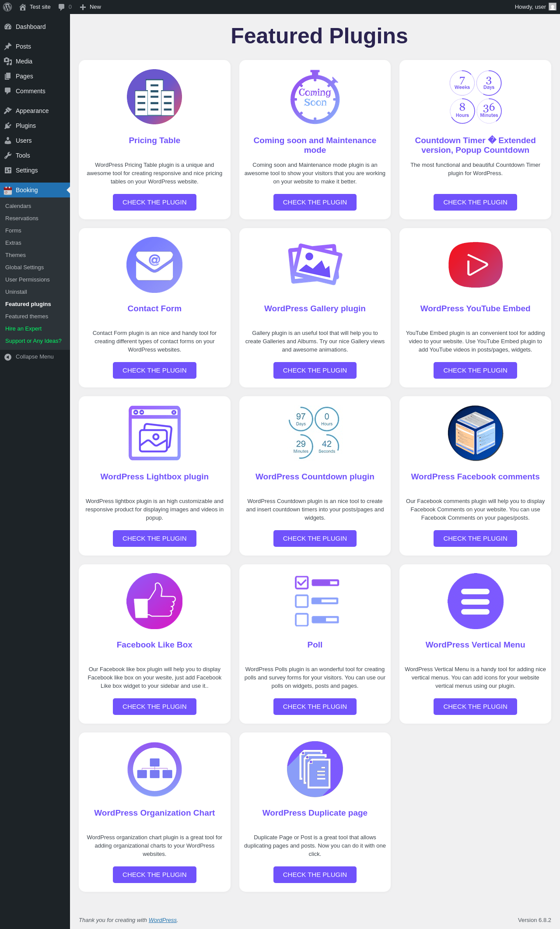This screenshot has width=560, height=929.
Task: Click the Users person icon
Action: point(8,141)
